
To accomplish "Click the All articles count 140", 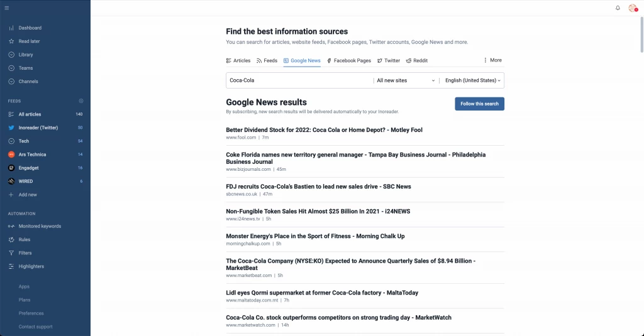I will coord(79,114).
